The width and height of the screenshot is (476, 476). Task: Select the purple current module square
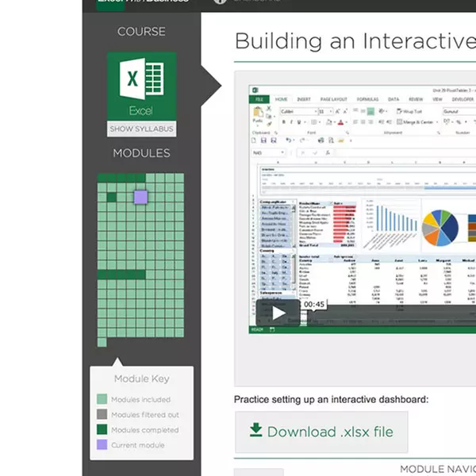tap(141, 198)
